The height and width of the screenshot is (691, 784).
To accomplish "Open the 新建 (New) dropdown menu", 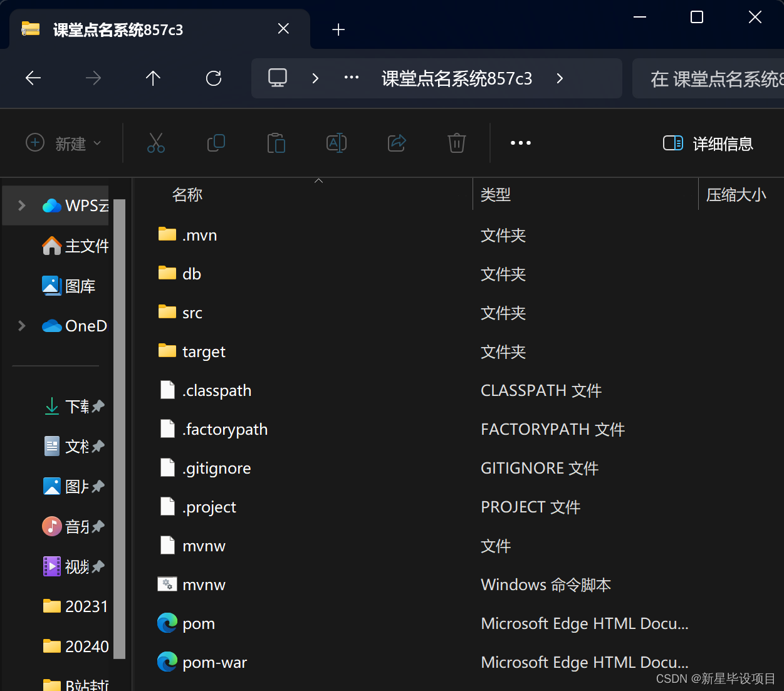I will pos(63,143).
